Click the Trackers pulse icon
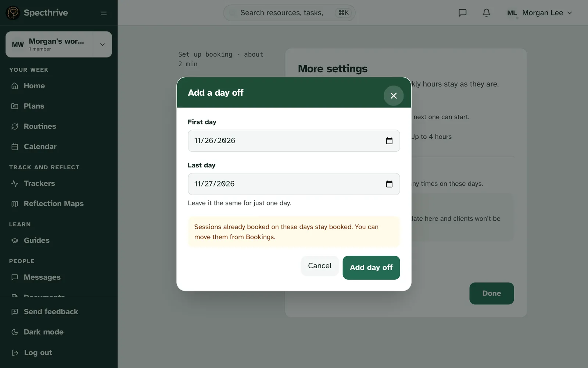The image size is (588, 368). [15, 183]
